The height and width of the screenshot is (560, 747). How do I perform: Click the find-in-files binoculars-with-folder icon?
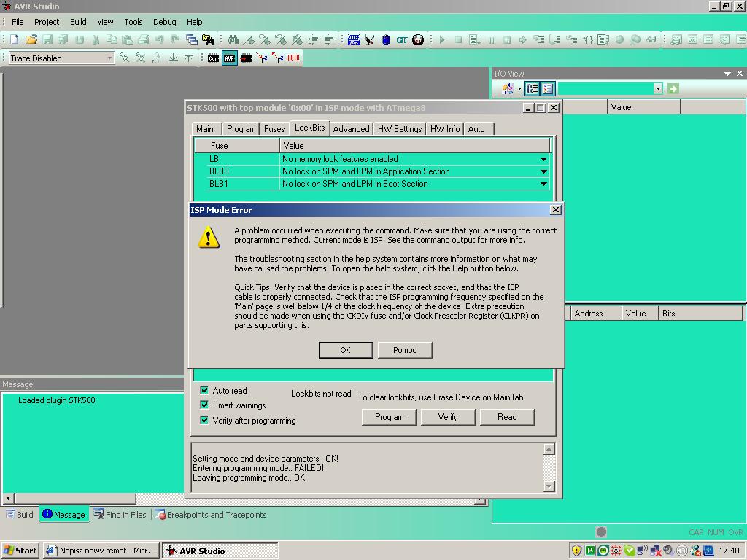208,40
